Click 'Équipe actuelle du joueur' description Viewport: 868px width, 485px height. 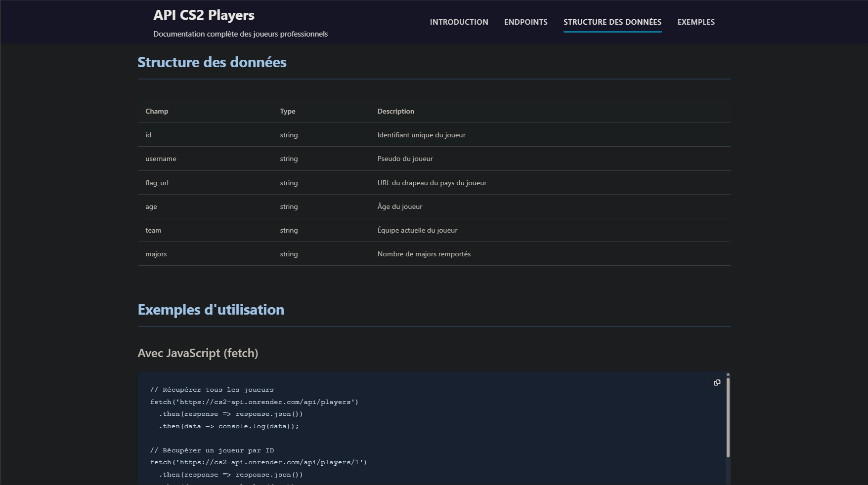click(x=417, y=230)
